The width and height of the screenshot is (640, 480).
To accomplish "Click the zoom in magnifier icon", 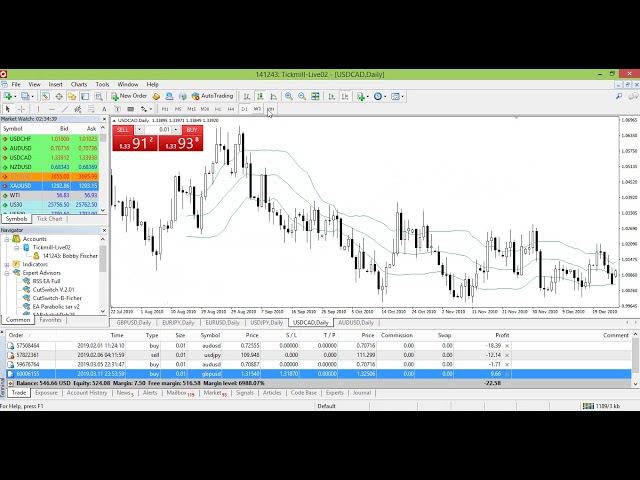I will (289, 96).
